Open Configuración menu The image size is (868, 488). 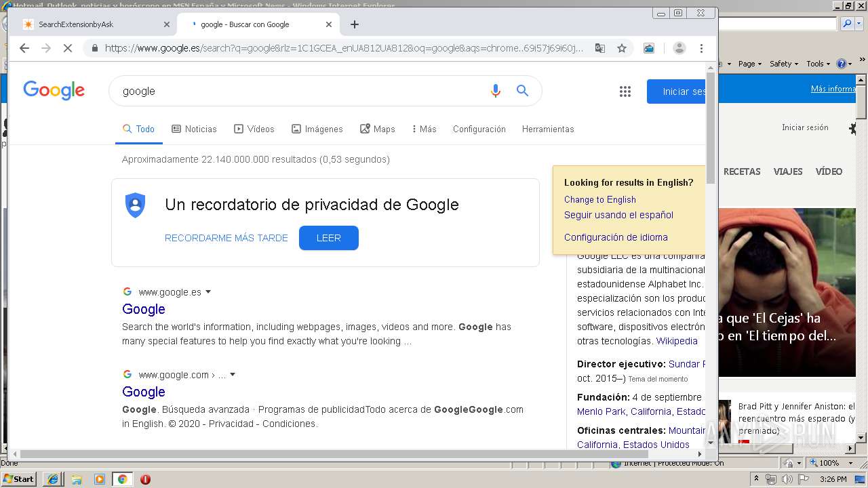(x=479, y=129)
